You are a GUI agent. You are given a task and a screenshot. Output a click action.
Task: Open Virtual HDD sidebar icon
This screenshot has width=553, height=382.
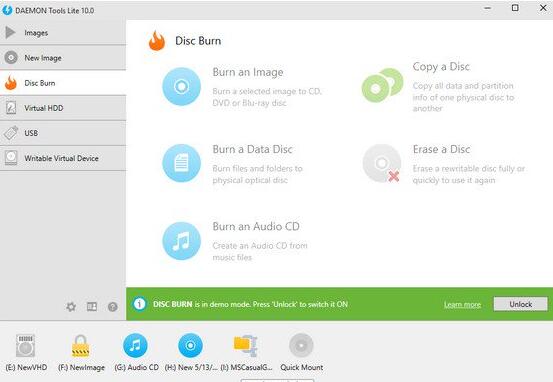(x=11, y=108)
